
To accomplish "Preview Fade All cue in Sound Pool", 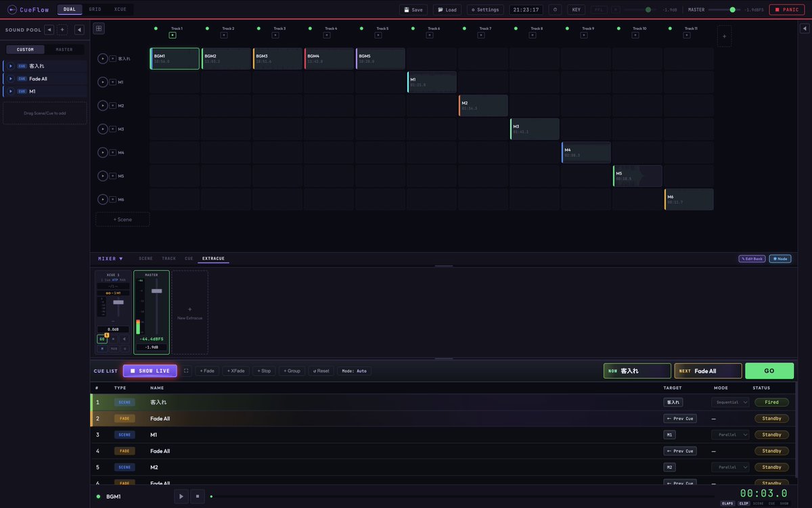I will point(11,78).
